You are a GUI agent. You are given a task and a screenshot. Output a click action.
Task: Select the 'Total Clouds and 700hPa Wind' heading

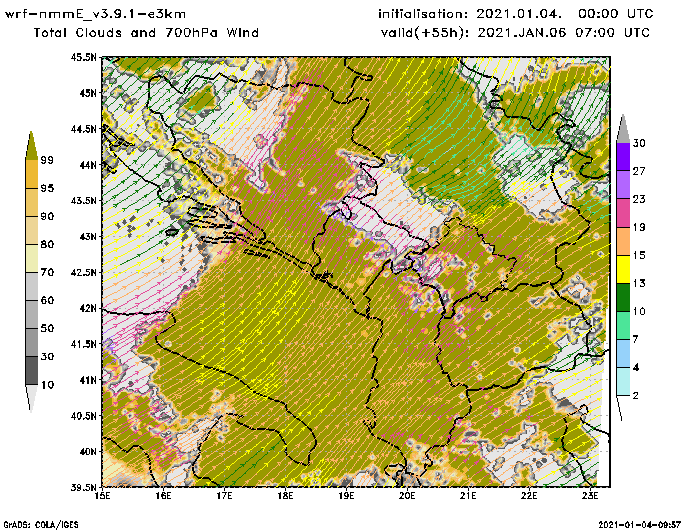(146, 33)
